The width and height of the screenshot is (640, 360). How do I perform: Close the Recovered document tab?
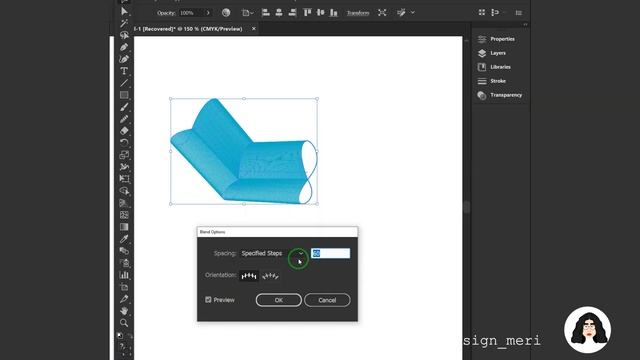(254, 29)
